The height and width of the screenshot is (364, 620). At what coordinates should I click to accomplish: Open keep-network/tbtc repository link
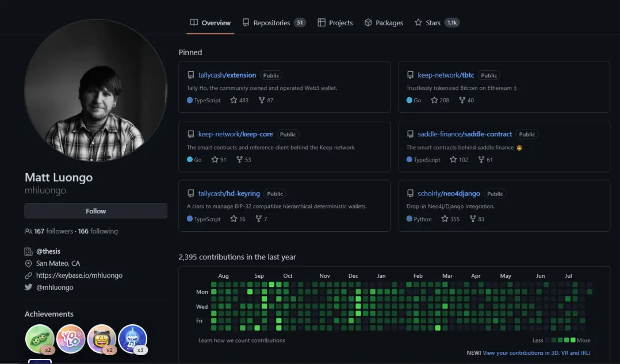tap(446, 75)
